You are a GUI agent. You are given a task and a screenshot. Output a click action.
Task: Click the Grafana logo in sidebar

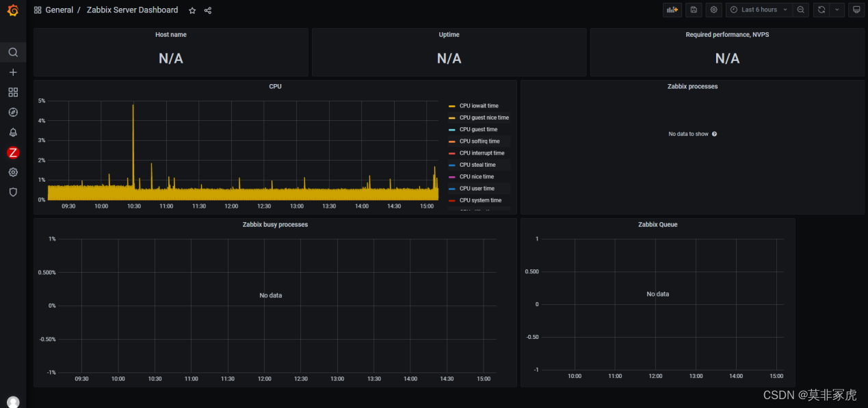tap(13, 12)
